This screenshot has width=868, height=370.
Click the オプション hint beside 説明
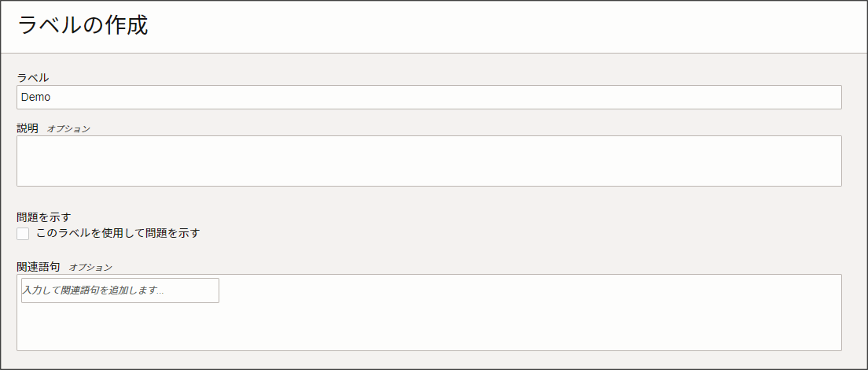(68, 129)
